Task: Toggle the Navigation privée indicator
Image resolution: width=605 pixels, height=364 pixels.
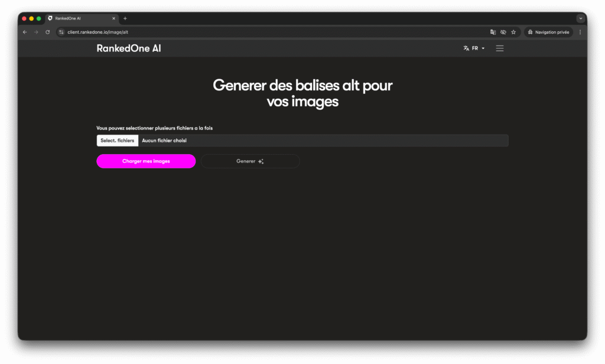Action: pos(548,32)
